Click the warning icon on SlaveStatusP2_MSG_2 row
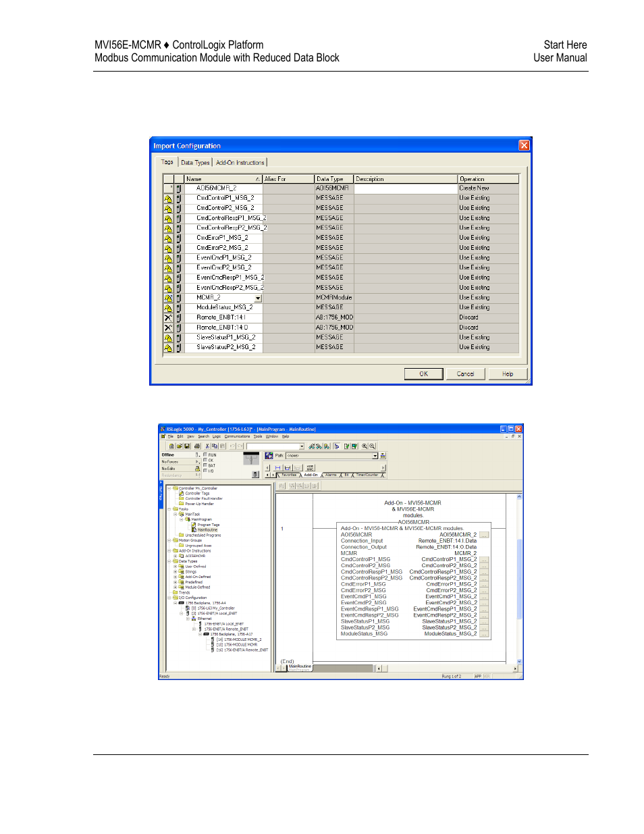 tap(168, 348)
